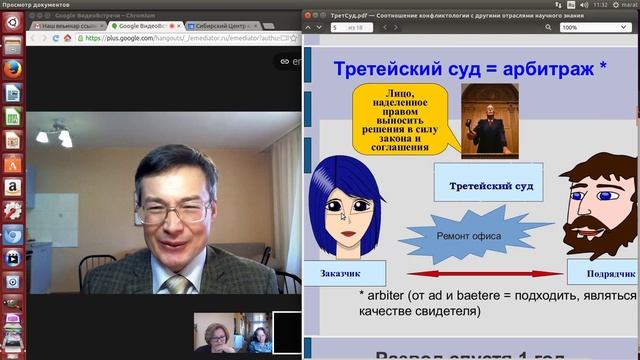Reload the Hangouts page in Chromium
The image size is (640, 360).
(56, 38)
